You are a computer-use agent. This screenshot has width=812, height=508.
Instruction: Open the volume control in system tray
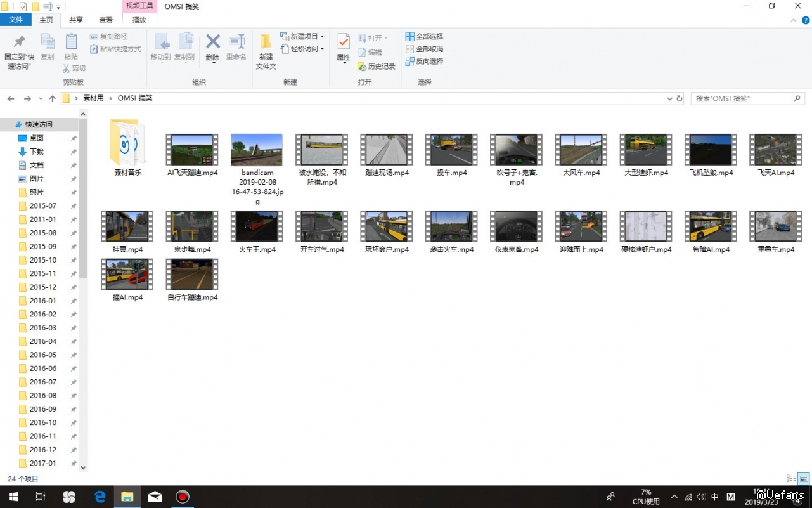coord(701,497)
